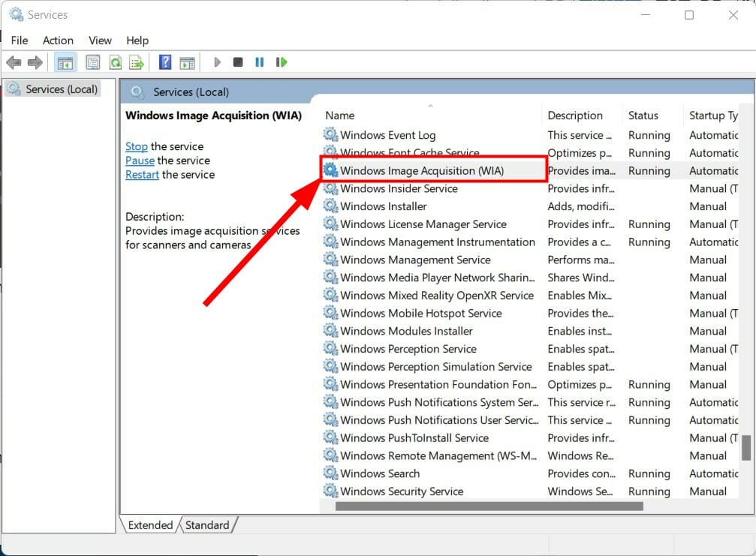The height and width of the screenshot is (556, 756).
Task: Toggle Show/Hide Console Tree icon
Action: tap(65, 62)
